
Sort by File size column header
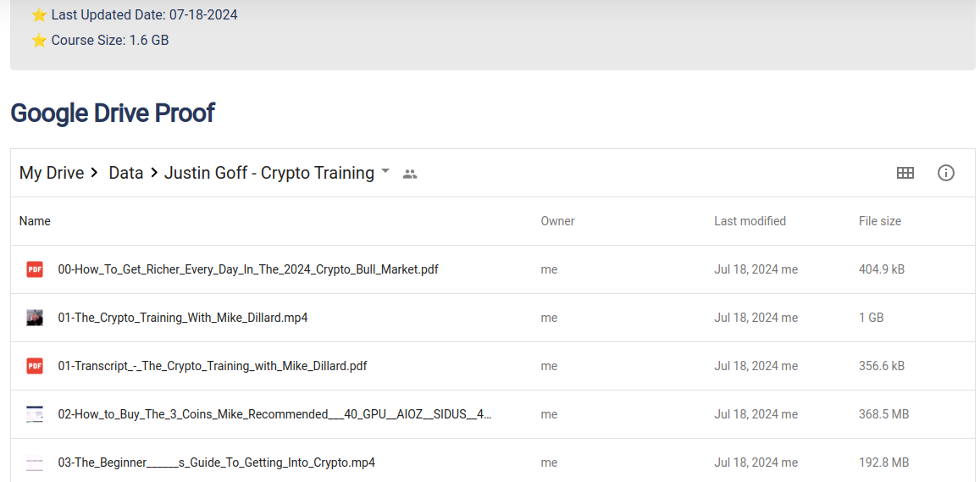click(x=880, y=221)
